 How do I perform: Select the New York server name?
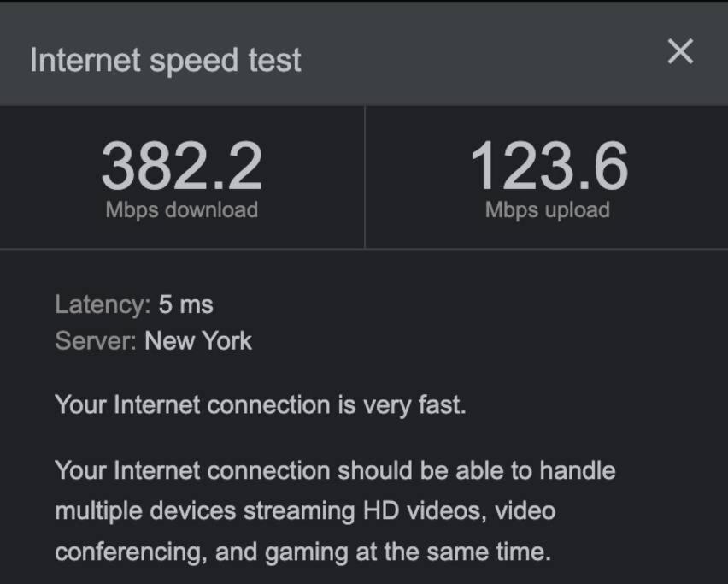click(198, 341)
